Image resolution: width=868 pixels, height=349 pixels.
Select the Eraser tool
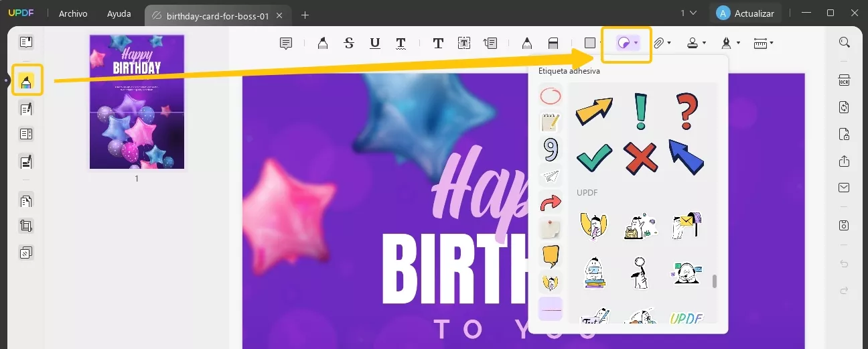pyautogui.click(x=553, y=44)
